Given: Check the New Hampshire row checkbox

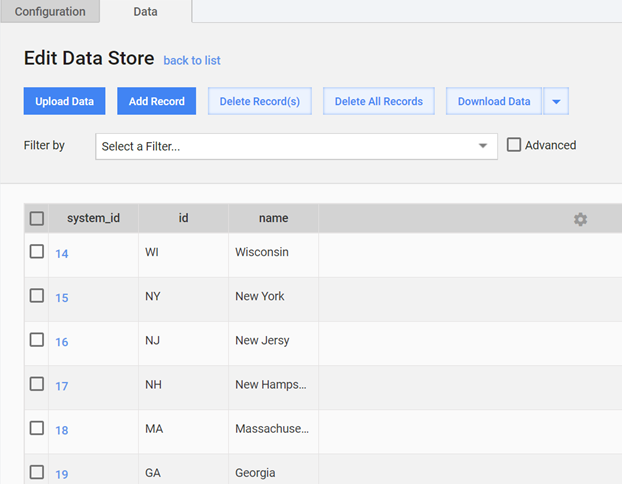Looking at the screenshot, I should [x=37, y=384].
